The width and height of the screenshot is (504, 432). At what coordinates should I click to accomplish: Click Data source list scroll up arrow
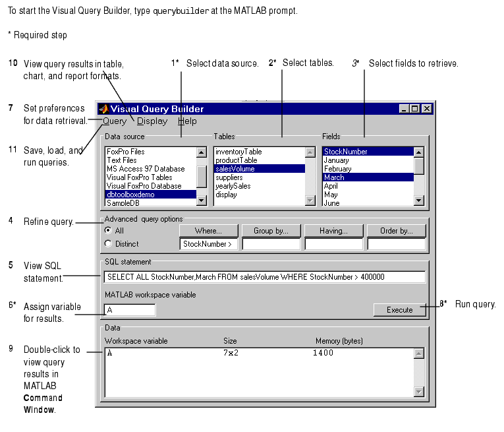coord(202,152)
